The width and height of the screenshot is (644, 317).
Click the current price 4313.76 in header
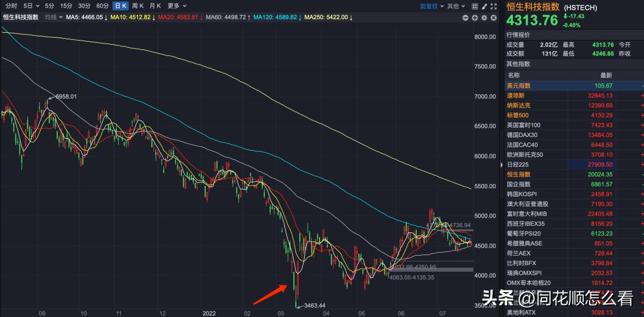coord(532,20)
